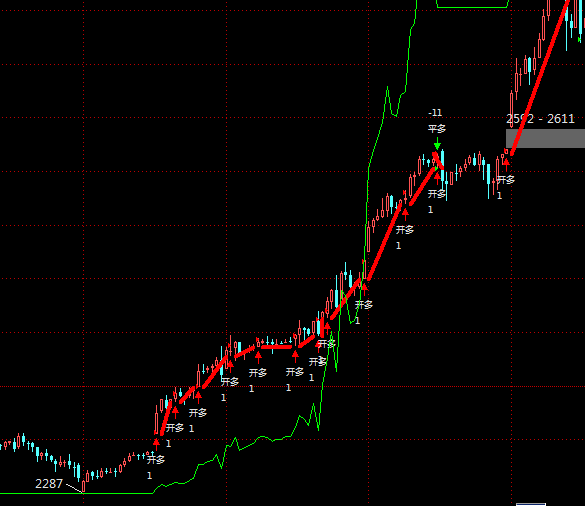Screen dimensions: 585x506
Task: Click the lowest candlestick marked 2287
Action: pos(84,485)
